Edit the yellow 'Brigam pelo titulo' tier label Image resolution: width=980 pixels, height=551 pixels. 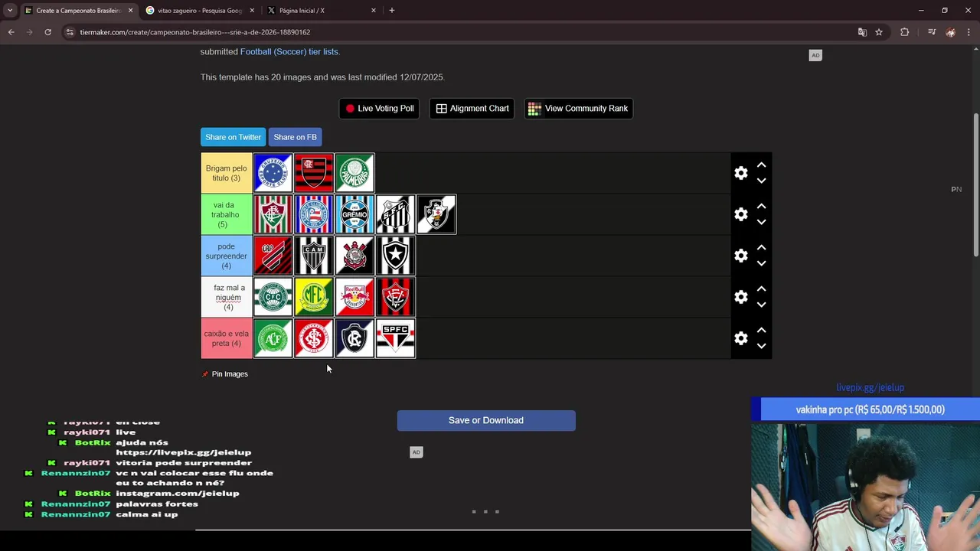(226, 173)
